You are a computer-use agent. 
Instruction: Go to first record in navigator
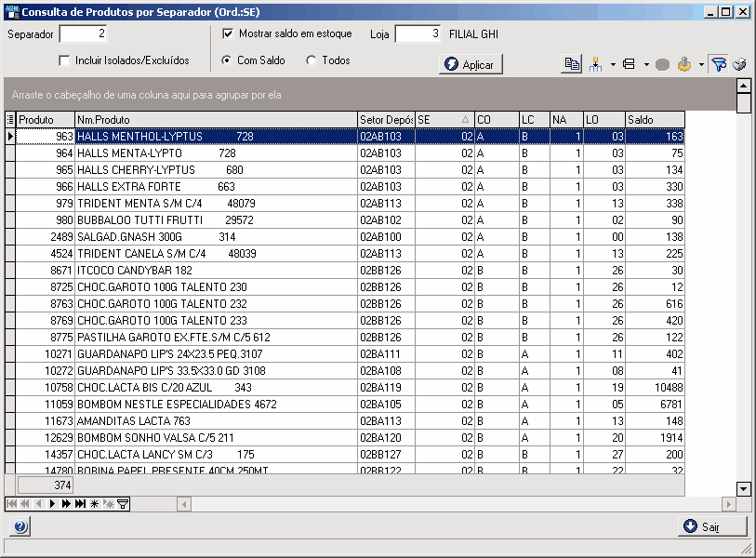[11, 504]
